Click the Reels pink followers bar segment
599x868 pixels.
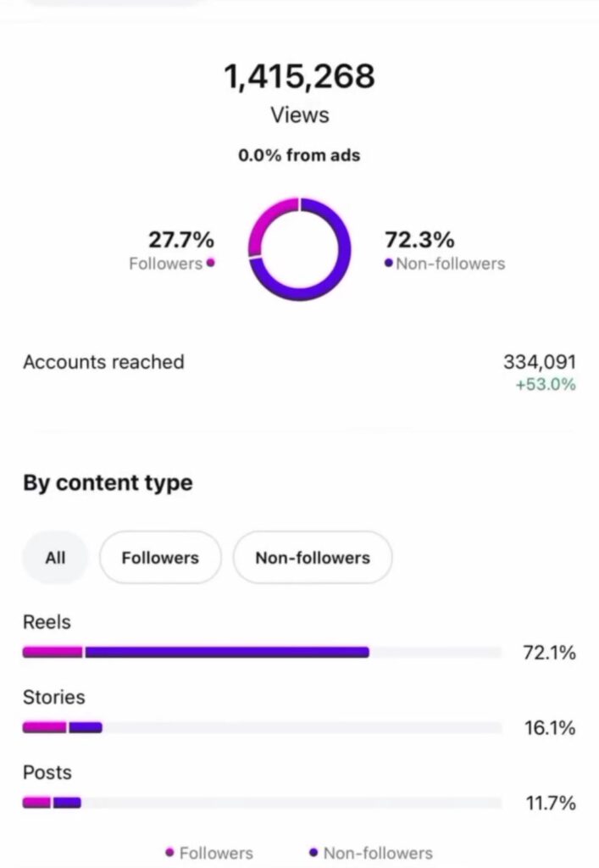coord(53,653)
